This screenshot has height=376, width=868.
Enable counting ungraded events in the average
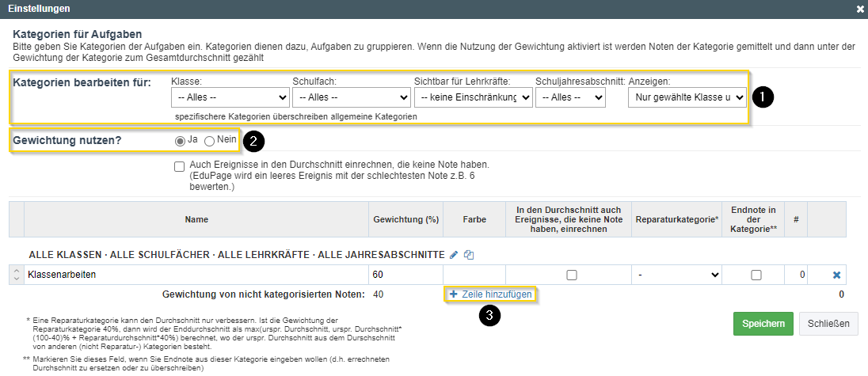tap(179, 166)
